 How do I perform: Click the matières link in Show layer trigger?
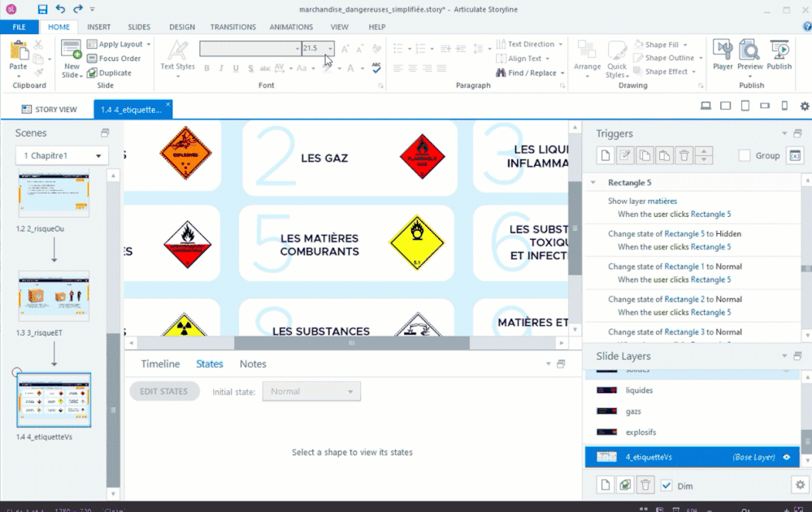point(662,201)
